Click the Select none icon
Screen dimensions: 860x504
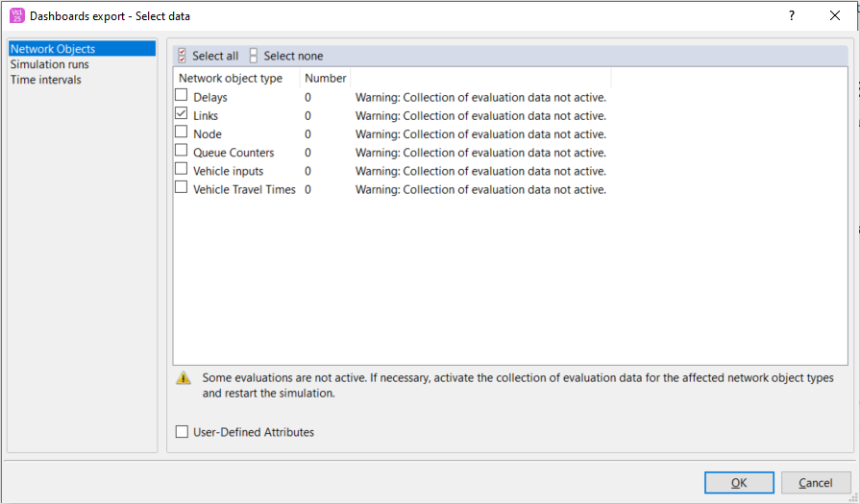pyautogui.click(x=254, y=56)
